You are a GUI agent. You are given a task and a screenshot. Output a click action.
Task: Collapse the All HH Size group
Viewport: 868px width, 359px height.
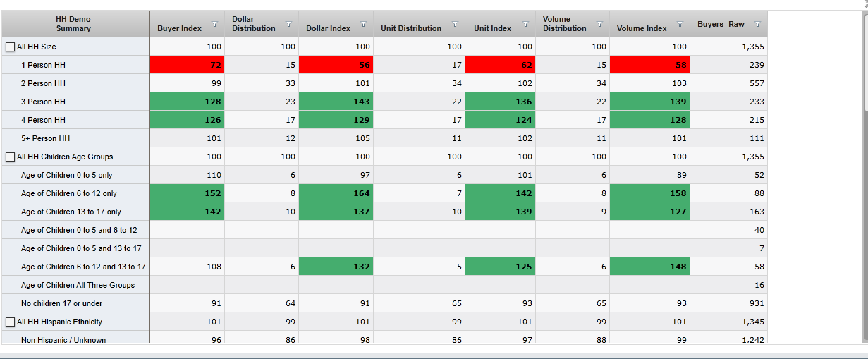click(10, 47)
